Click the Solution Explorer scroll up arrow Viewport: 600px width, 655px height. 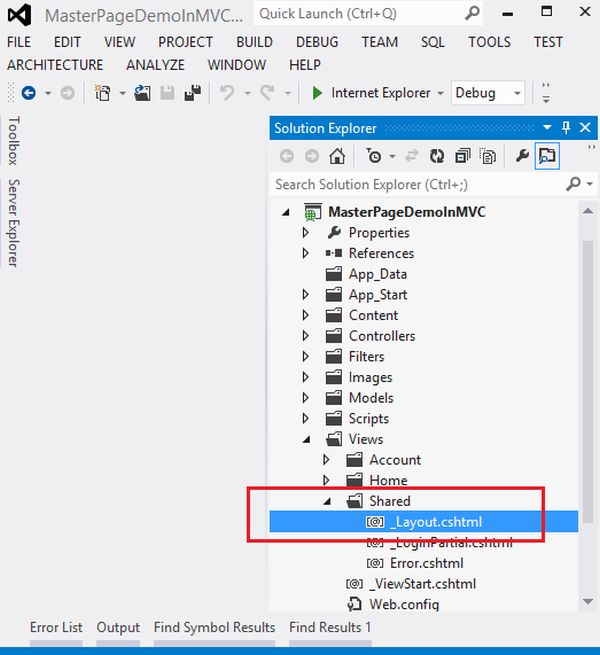pyautogui.click(x=588, y=211)
